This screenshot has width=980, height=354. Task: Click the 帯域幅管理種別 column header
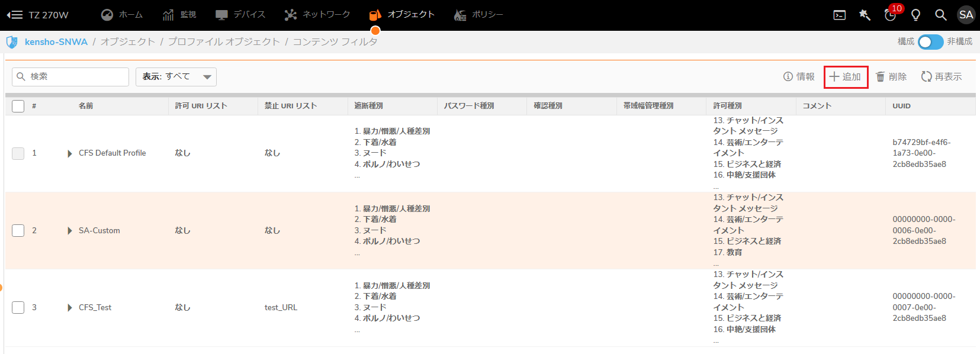click(x=648, y=106)
